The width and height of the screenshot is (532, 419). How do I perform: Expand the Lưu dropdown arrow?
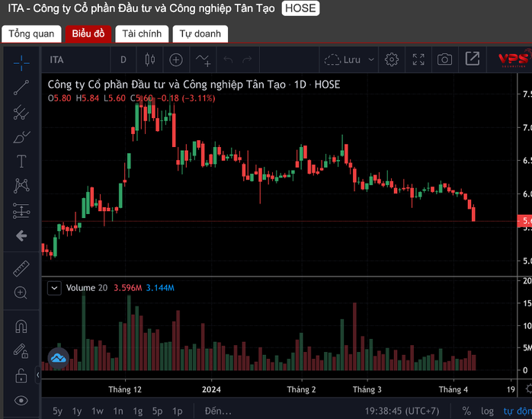pos(371,60)
